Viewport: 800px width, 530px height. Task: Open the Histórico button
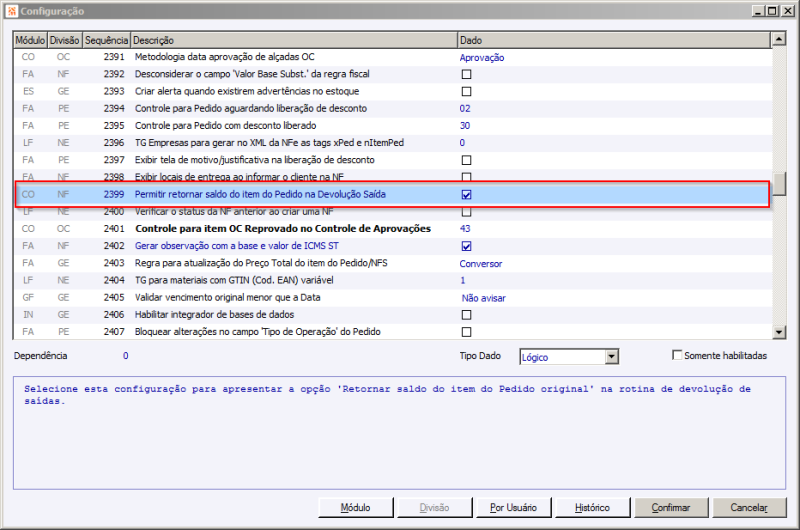click(x=592, y=508)
